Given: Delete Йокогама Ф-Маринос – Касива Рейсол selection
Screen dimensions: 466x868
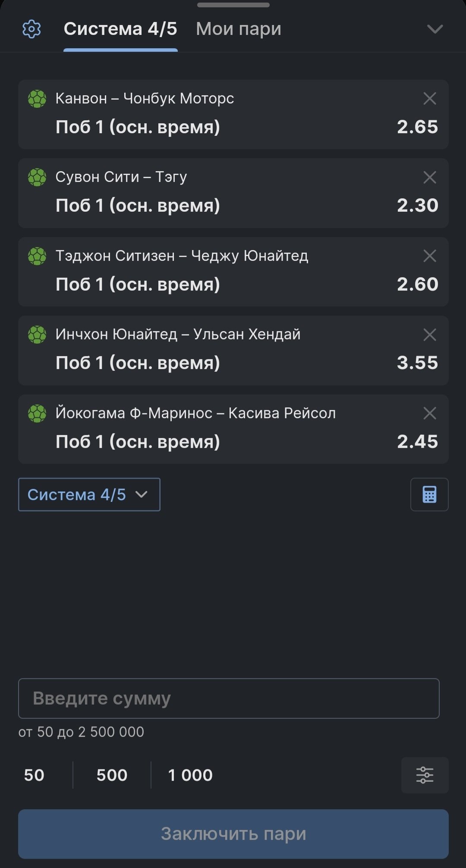Looking at the screenshot, I should 430,414.
